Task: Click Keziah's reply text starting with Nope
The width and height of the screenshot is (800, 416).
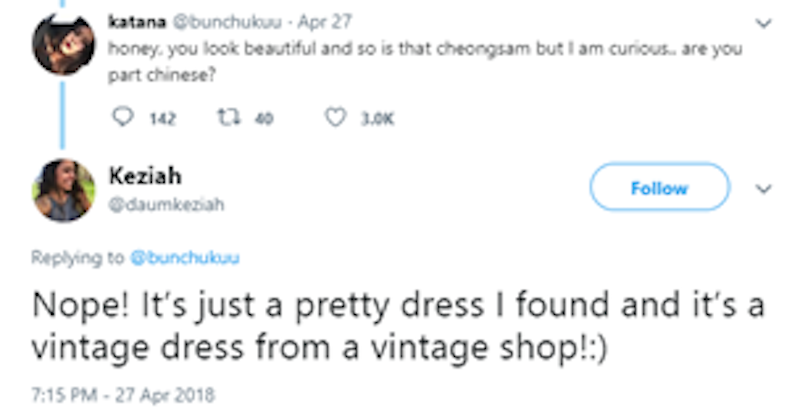Action: click(x=398, y=327)
